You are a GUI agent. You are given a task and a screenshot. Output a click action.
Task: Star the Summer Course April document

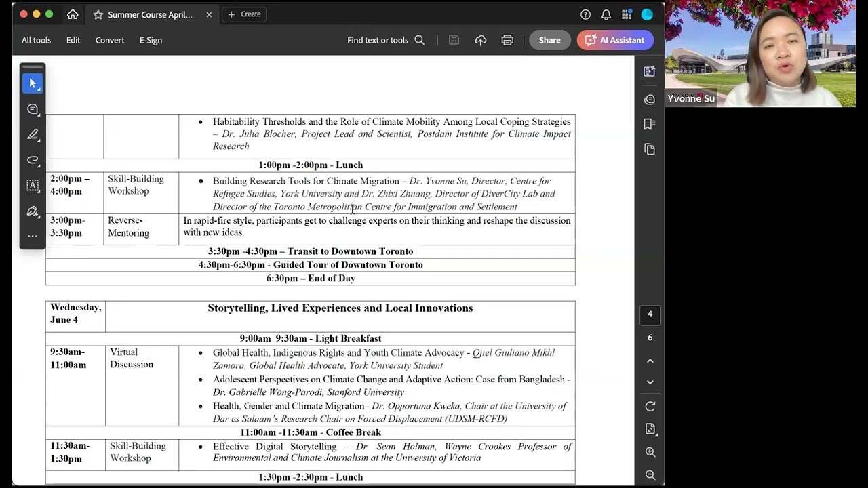[98, 14]
